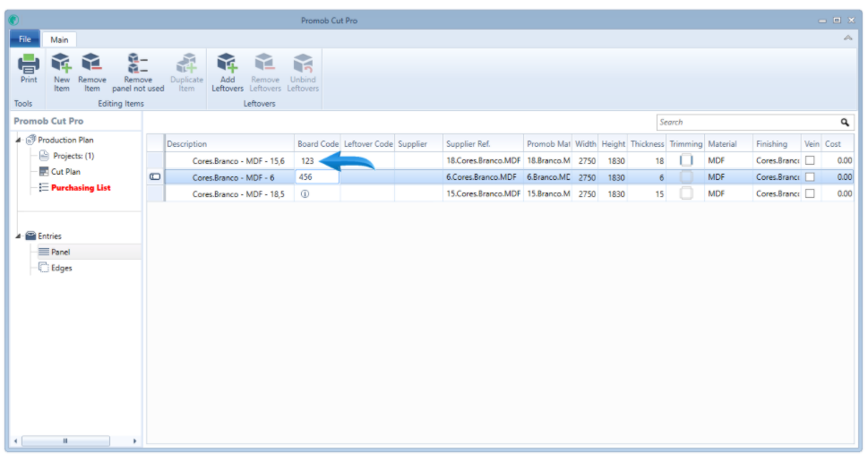Open the Cut Plan tree item
This screenshot has width=868, height=454.
click(66, 172)
